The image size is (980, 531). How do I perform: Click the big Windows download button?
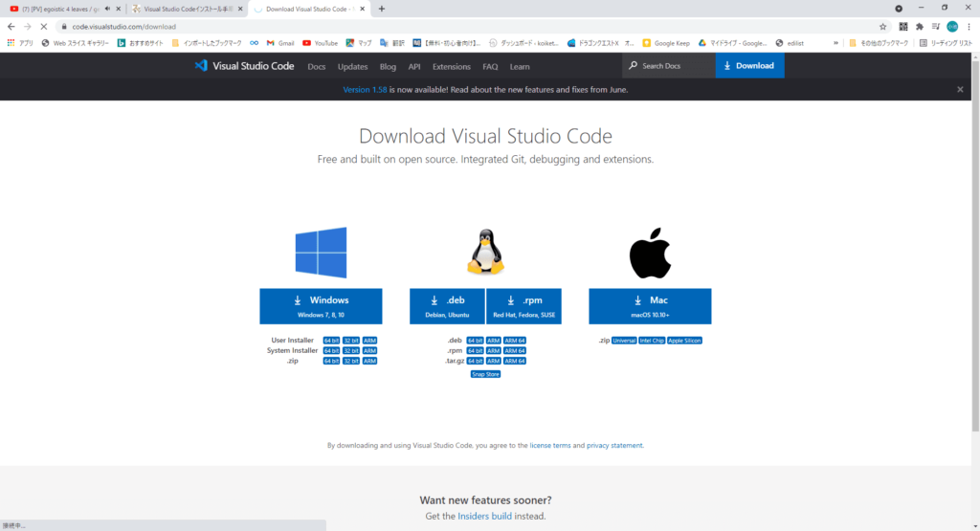pyautogui.click(x=321, y=305)
